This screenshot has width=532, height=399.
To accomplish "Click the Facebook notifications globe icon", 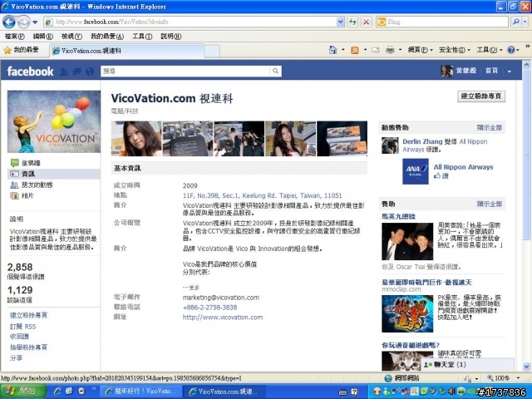I will click(x=90, y=71).
